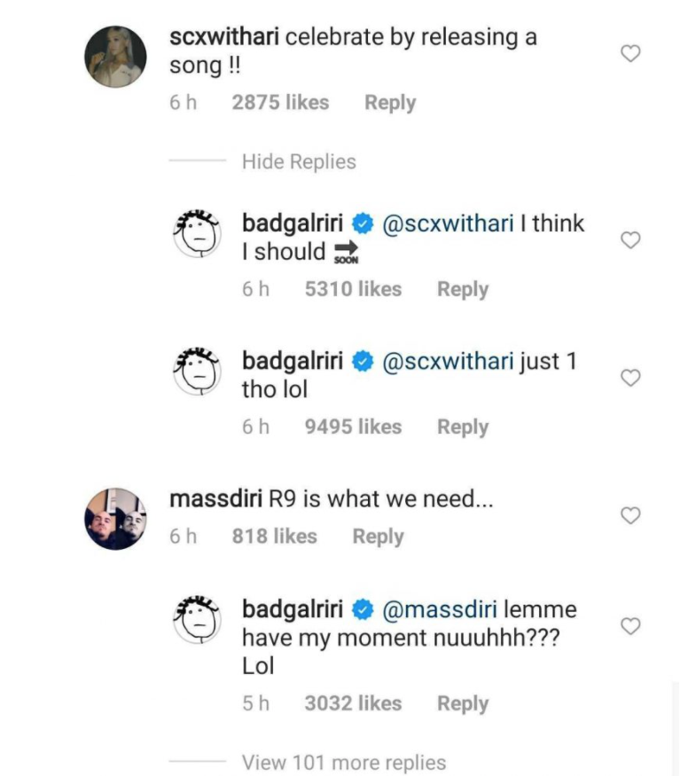
Task: Like the 'just 1 tho lol' reply heart
Action: (630, 378)
